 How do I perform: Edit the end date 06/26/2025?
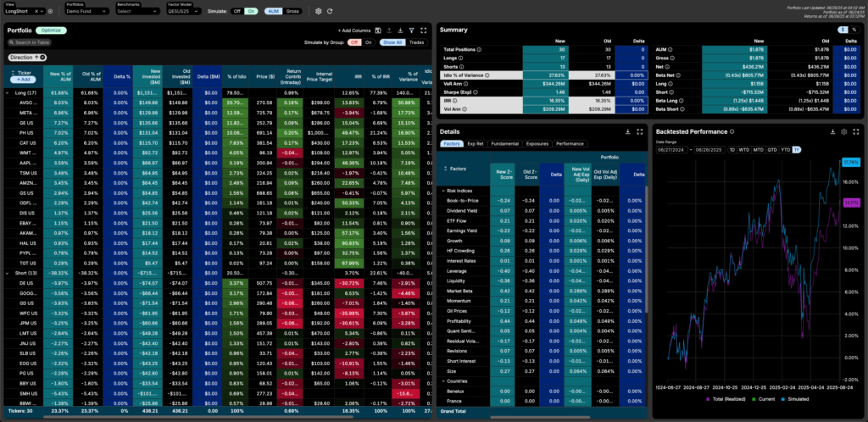[709, 150]
